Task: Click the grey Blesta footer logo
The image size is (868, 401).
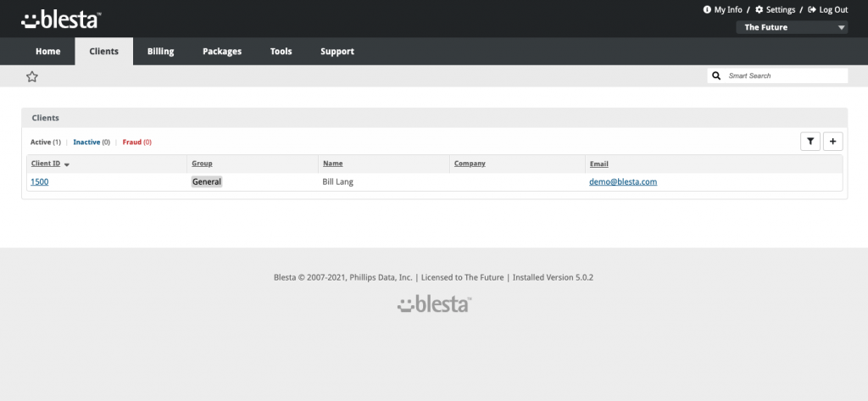Action: pyautogui.click(x=434, y=304)
